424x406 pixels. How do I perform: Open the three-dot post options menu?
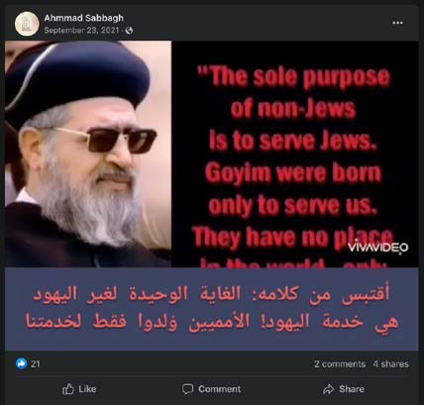pyautogui.click(x=397, y=23)
